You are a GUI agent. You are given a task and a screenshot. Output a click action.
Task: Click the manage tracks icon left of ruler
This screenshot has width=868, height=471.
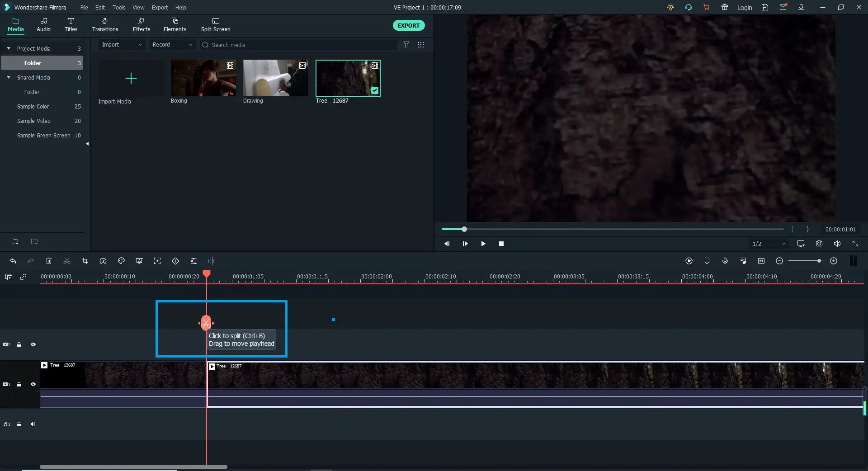(9, 277)
